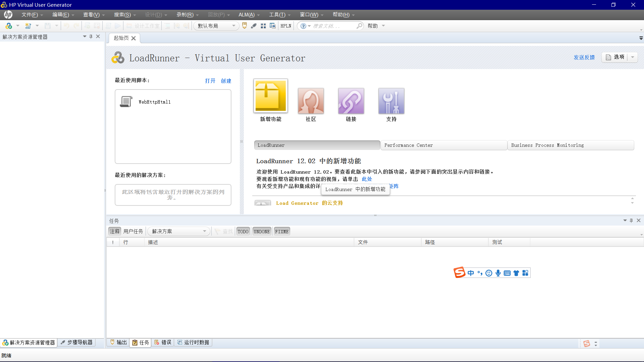The image size is (644, 362).
Task: Open Sogou toolbox grid icon
Action: (525, 273)
